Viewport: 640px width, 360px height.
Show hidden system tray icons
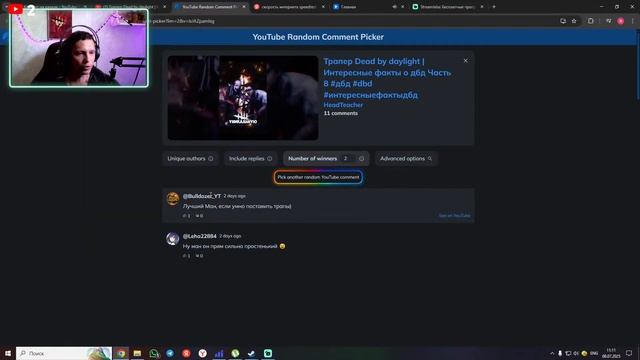click(552, 353)
